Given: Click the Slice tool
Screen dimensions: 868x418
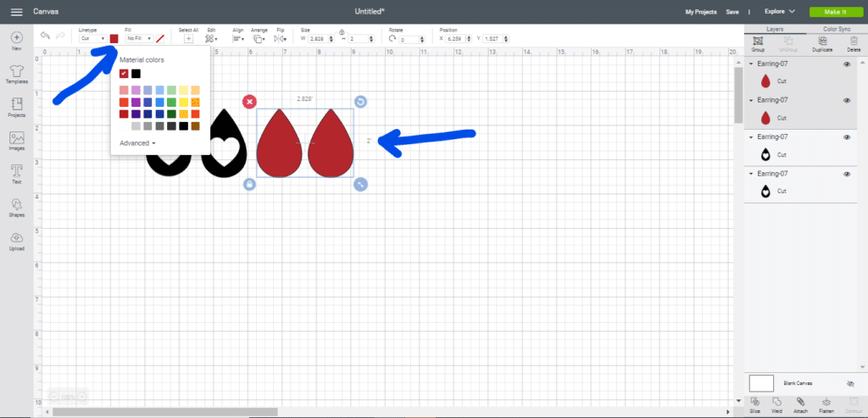Looking at the screenshot, I should point(755,404).
